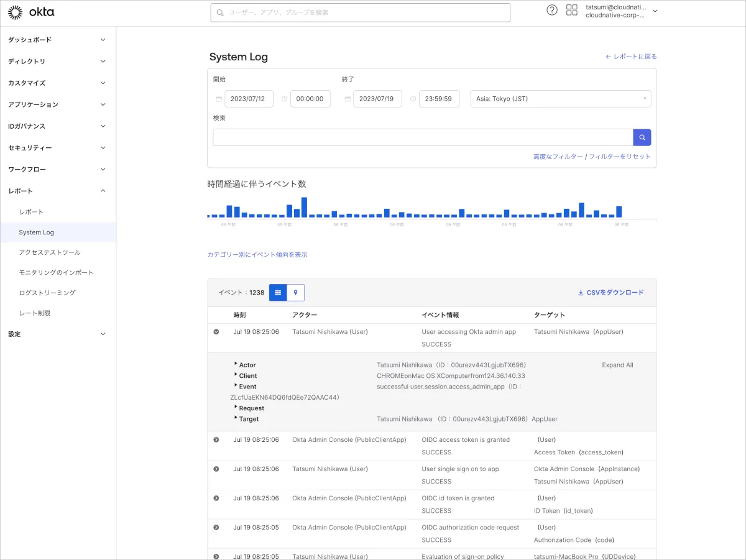Download the CSV of events
Image resolution: width=746 pixels, height=560 pixels.
(x=610, y=292)
